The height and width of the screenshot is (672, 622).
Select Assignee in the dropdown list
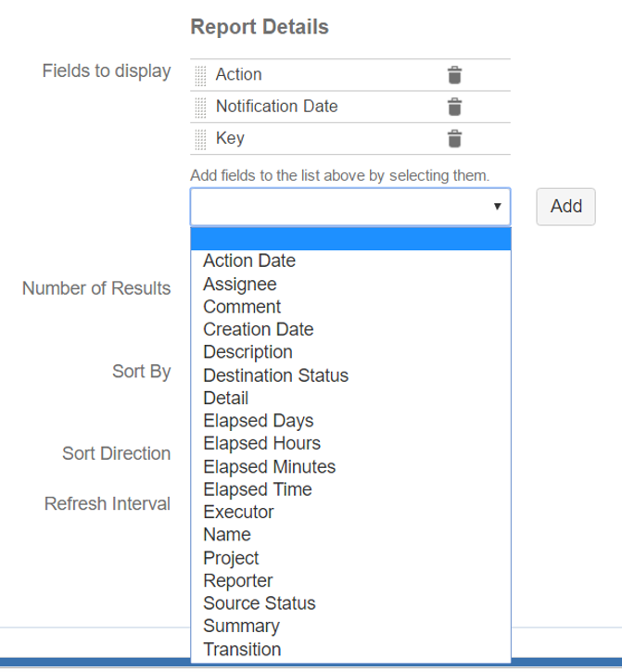[240, 285]
